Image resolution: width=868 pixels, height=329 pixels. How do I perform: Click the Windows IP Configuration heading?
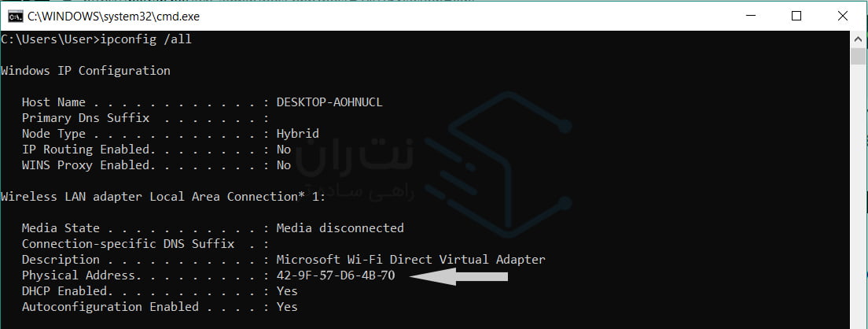point(86,71)
